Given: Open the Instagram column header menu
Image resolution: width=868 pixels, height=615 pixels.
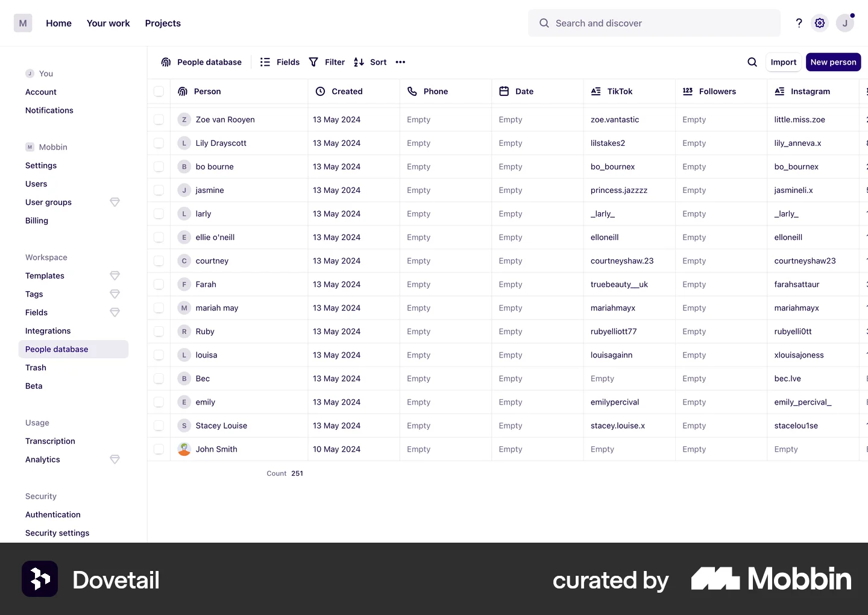Looking at the screenshot, I should 813,92.
